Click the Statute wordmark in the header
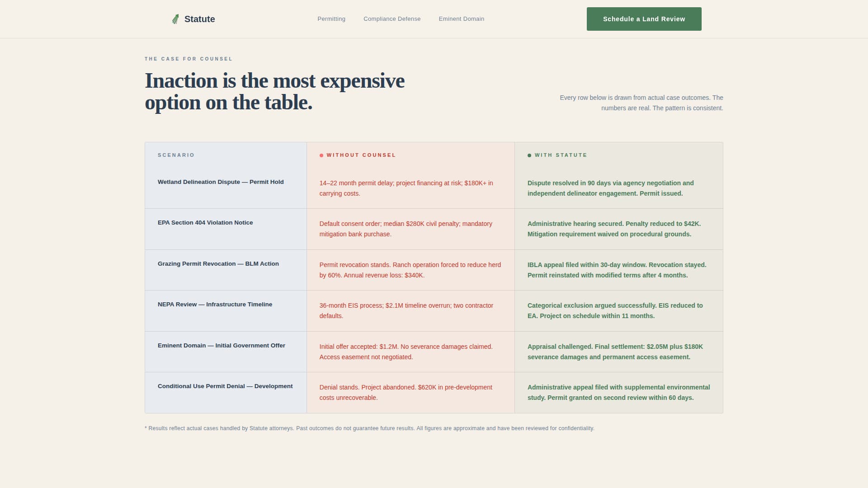This screenshot has height=488, width=868. [x=199, y=19]
